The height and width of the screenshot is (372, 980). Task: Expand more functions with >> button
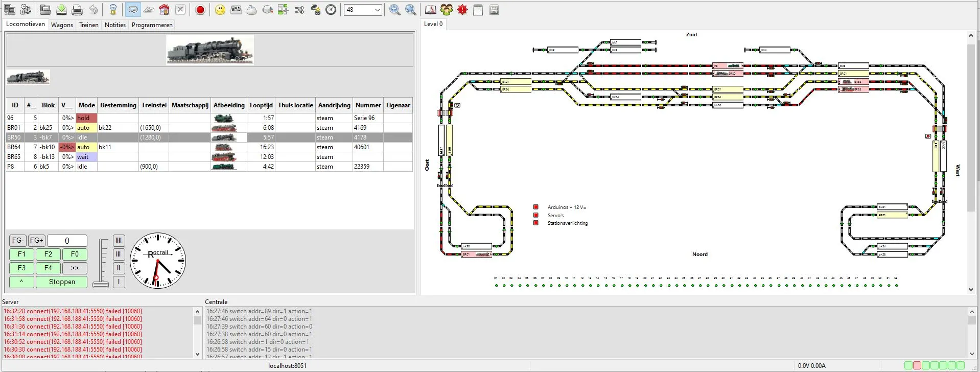[x=75, y=268]
